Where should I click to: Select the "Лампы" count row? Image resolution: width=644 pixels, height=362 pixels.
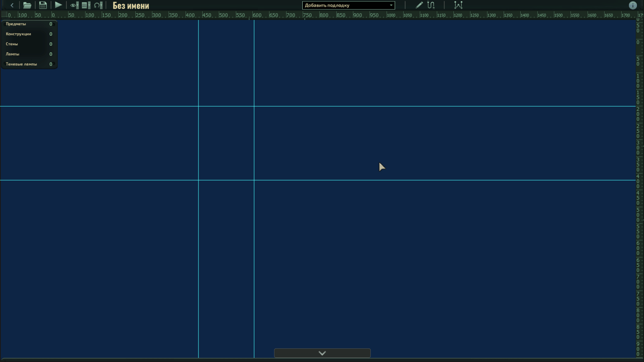tap(29, 54)
